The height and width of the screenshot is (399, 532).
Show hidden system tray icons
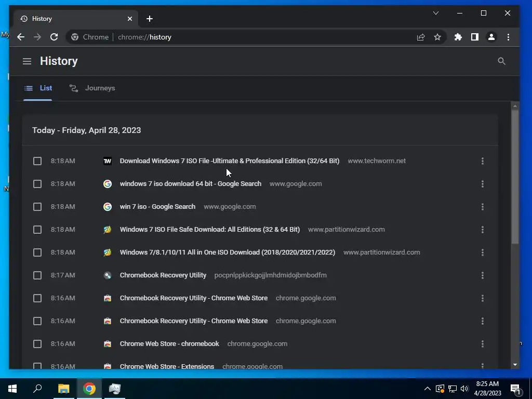428,389
